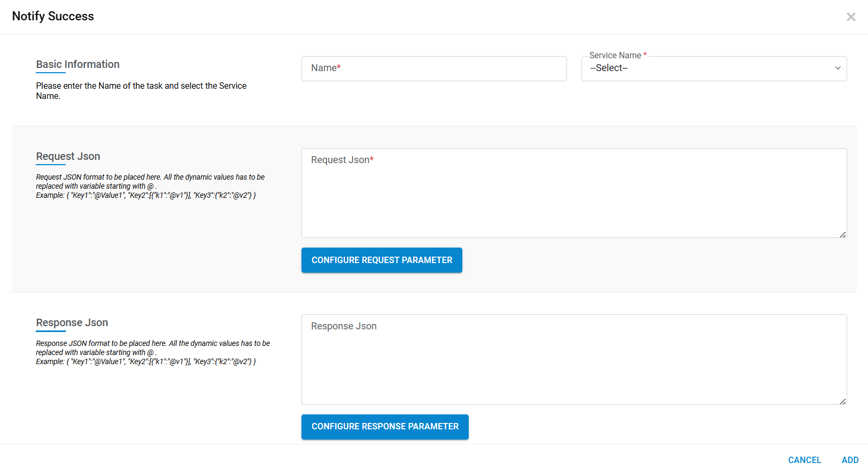Click the Basic Information section heading
The height and width of the screenshot is (470, 868).
[x=77, y=65]
